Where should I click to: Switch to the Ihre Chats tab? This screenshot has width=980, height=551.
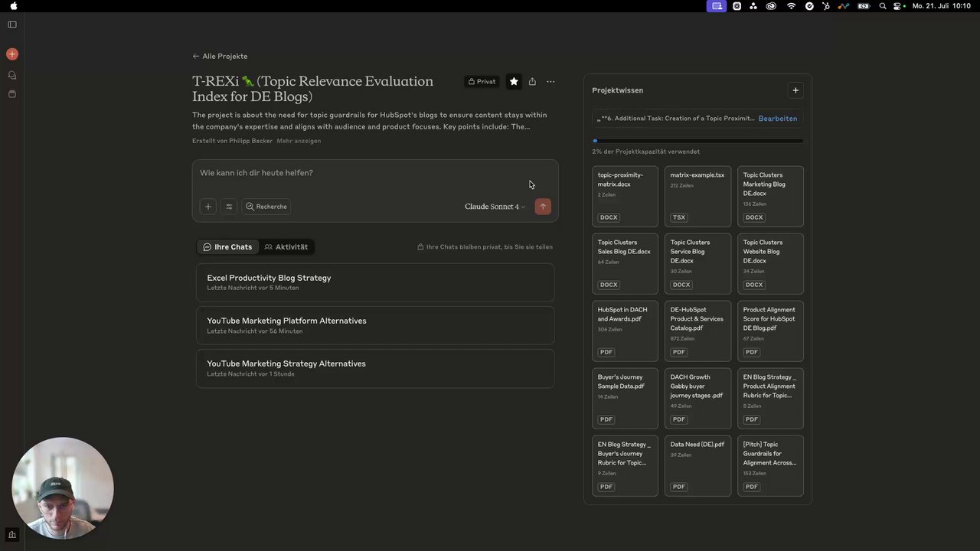pos(227,247)
